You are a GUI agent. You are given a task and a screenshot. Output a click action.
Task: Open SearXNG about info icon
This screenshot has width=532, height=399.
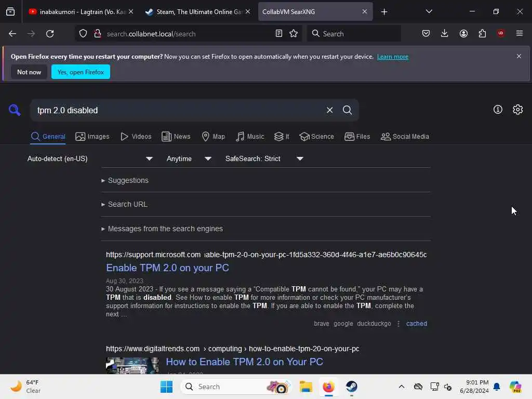click(x=498, y=110)
